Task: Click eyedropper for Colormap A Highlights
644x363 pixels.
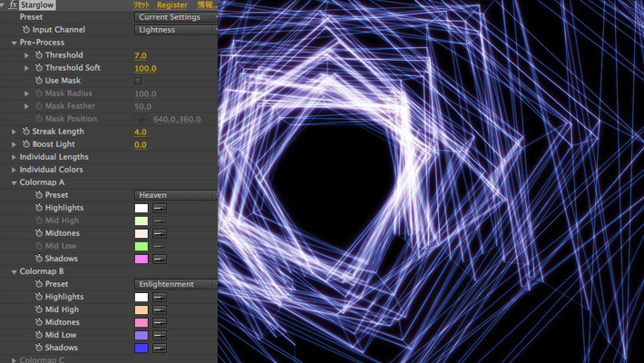Action: point(160,208)
